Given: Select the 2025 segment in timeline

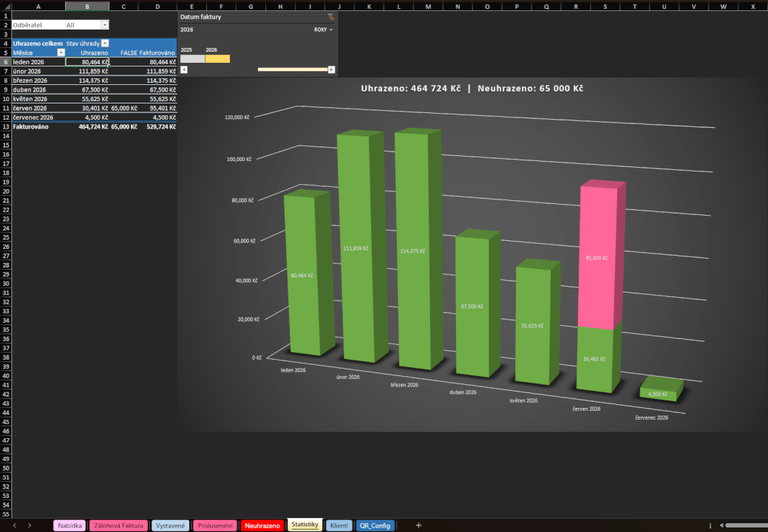Looking at the screenshot, I should pos(192,58).
